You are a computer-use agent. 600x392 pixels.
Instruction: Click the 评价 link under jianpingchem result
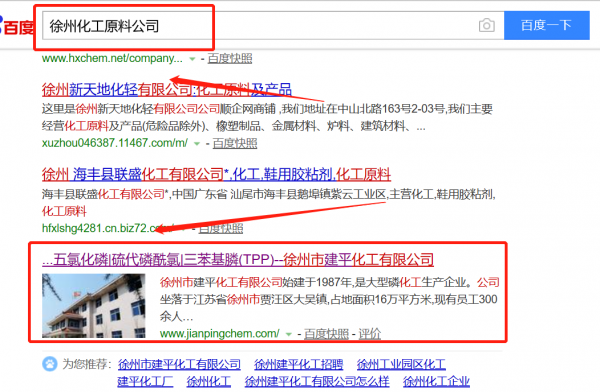click(370, 334)
